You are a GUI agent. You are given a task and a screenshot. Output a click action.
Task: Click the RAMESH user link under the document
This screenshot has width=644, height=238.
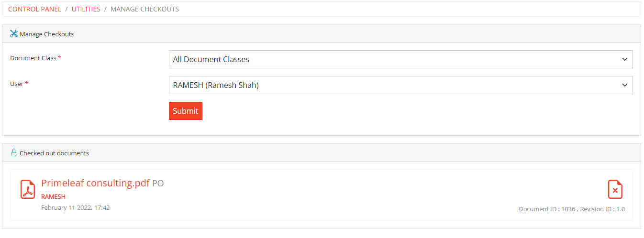53,196
